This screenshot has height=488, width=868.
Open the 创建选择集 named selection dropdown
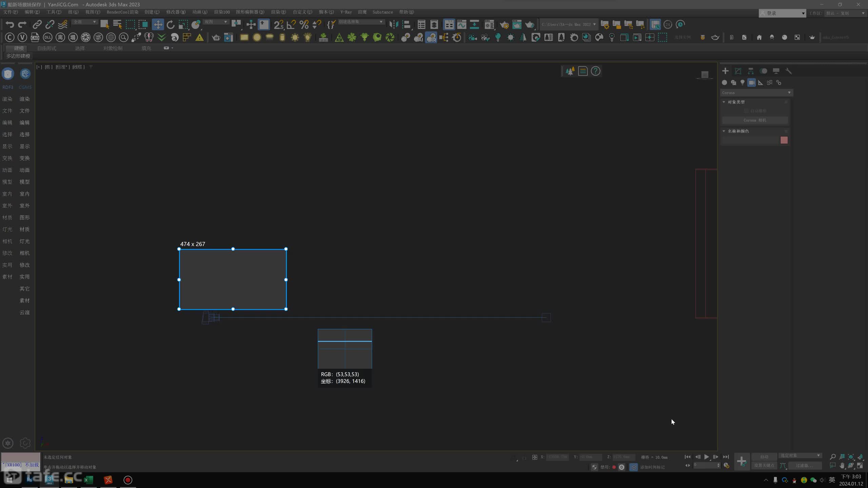click(361, 22)
